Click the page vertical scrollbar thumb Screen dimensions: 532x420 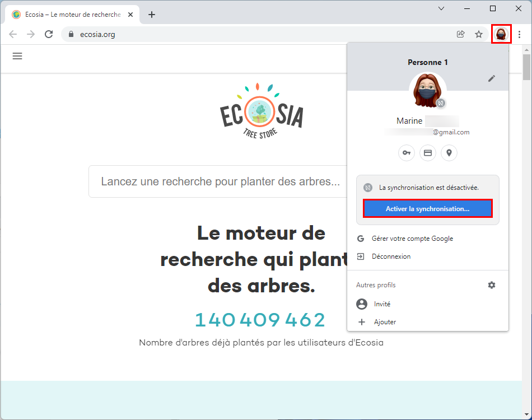[526, 67]
